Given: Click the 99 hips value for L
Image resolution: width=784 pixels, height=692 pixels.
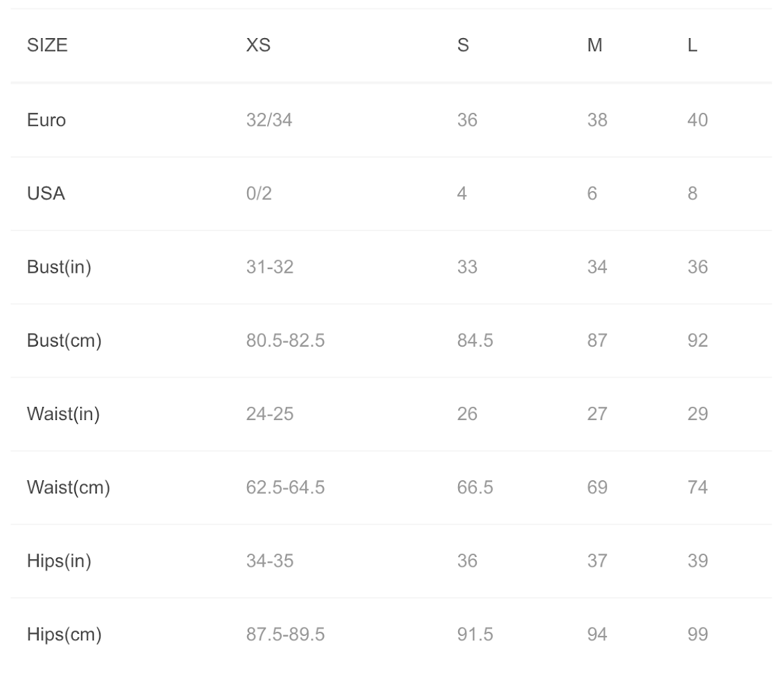Looking at the screenshot, I should (698, 635).
